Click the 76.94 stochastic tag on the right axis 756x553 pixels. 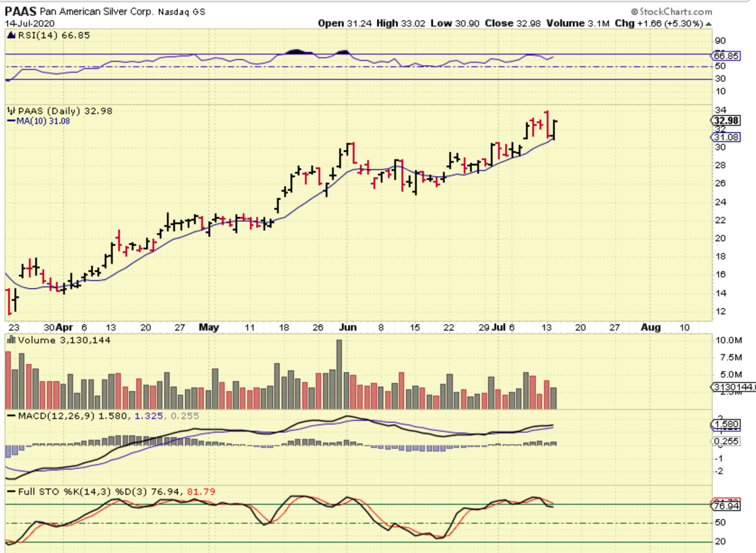[726, 506]
